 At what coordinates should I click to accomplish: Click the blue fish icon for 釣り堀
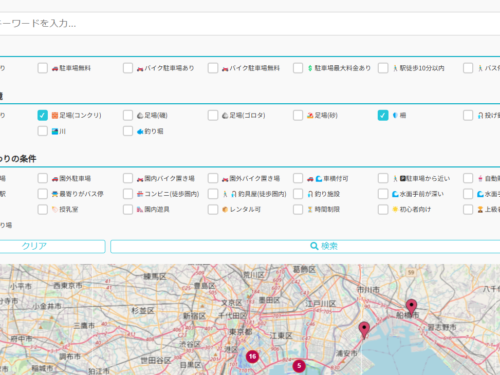point(140,131)
